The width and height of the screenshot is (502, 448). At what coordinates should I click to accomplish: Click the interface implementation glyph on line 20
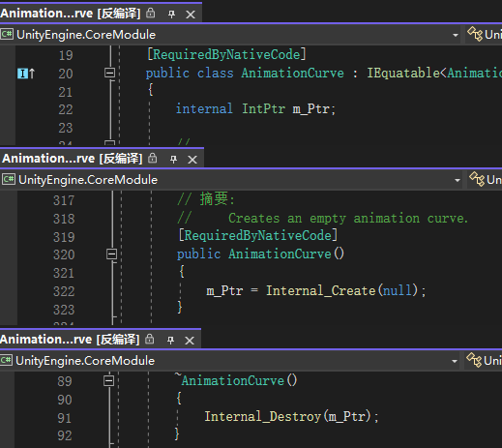(x=26, y=74)
